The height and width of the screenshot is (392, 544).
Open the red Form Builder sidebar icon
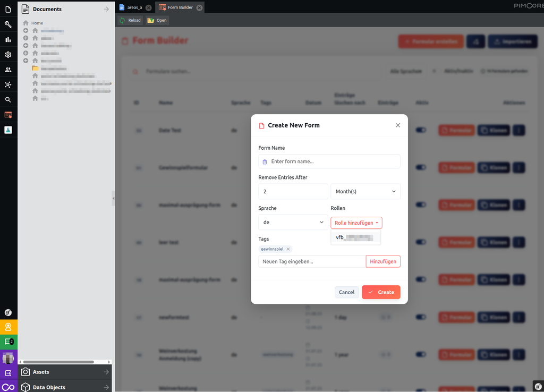pyautogui.click(x=8, y=115)
